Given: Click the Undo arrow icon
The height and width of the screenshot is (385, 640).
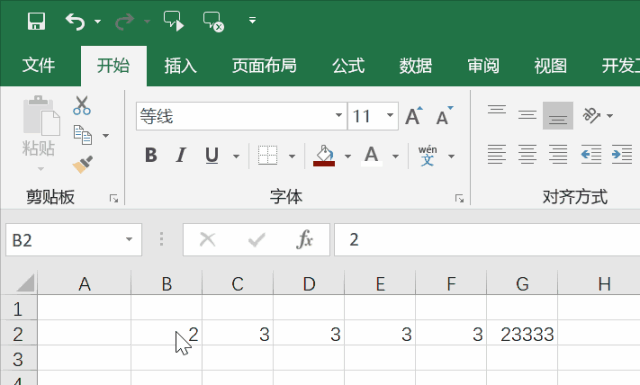Looking at the screenshot, I should (x=75, y=21).
